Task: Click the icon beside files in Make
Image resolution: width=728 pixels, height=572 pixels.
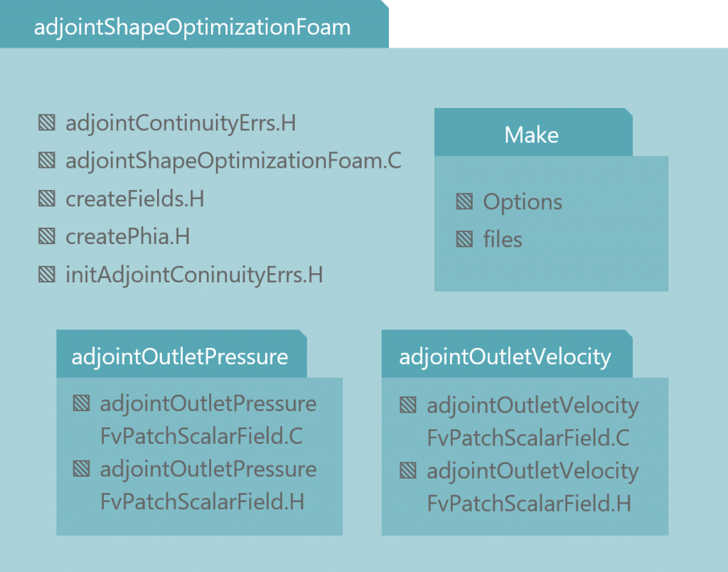Action: click(x=465, y=239)
